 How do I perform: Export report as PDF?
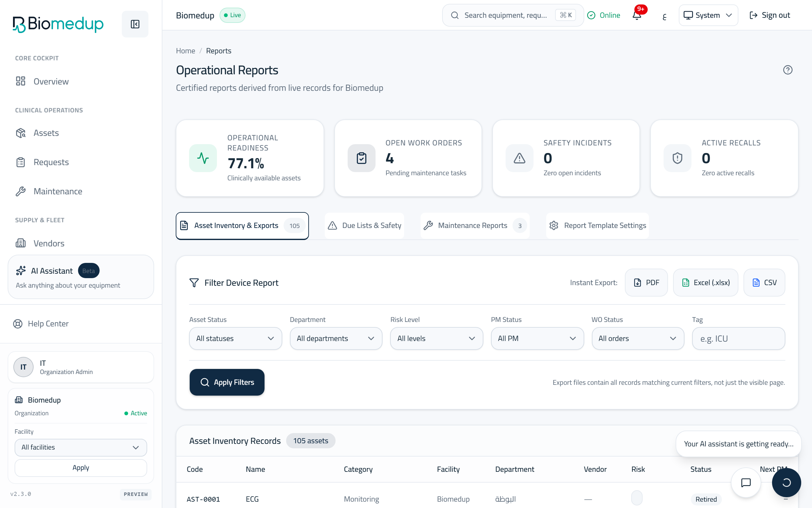pyautogui.click(x=646, y=283)
